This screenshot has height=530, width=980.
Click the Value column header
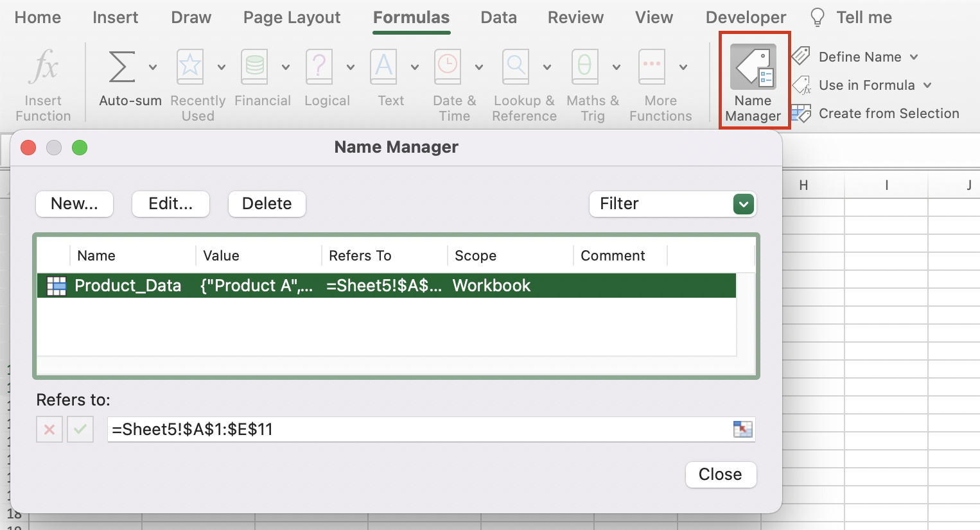(x=221, y=255)
